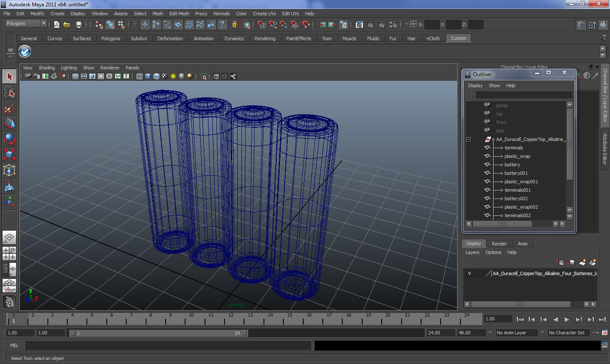This screenshot has width=610, height=364.
Task: Open the Outliner Show menu
Action: click(x=494, y=85)
